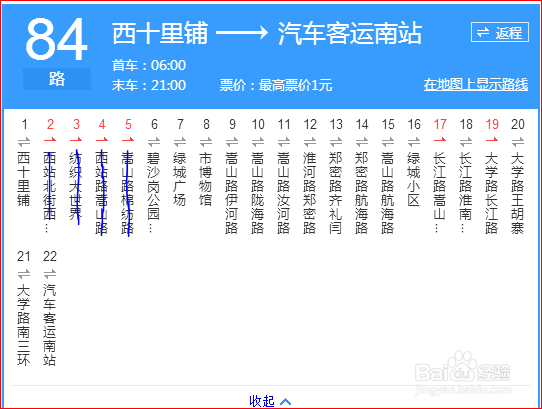Click the origin name 西十里铺 in header
This screenshot has width=542, height=409.
point(160,33)
